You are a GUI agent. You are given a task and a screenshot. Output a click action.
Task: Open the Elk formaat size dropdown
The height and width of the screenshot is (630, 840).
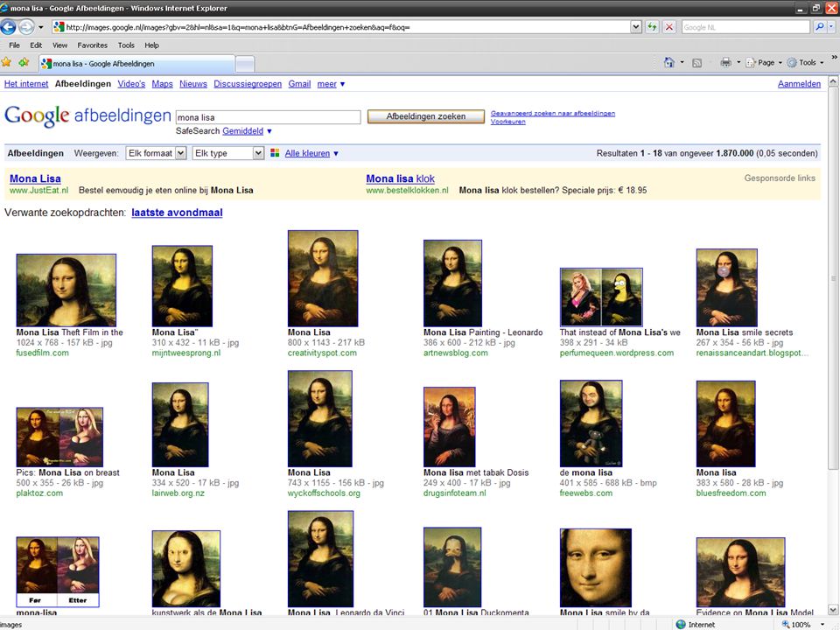coord(156,153)
